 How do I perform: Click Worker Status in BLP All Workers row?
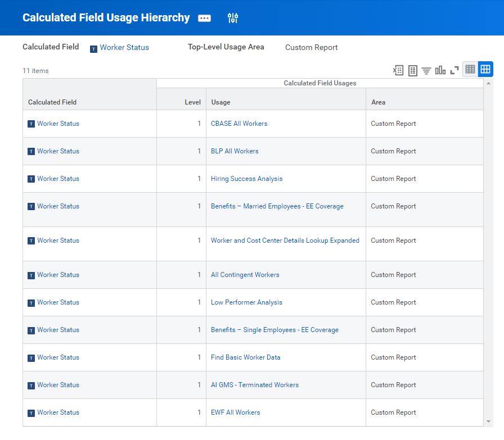(x=58, y=151)
